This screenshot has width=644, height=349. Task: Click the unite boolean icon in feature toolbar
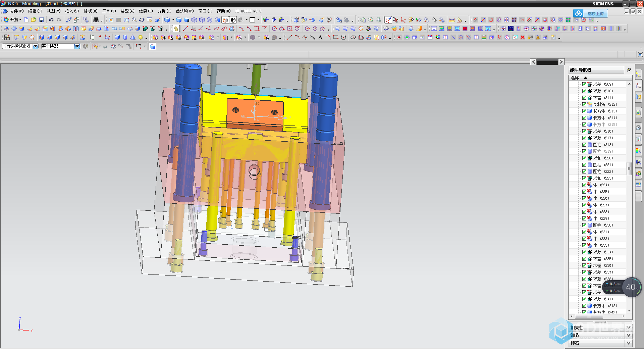coord(145,29)
